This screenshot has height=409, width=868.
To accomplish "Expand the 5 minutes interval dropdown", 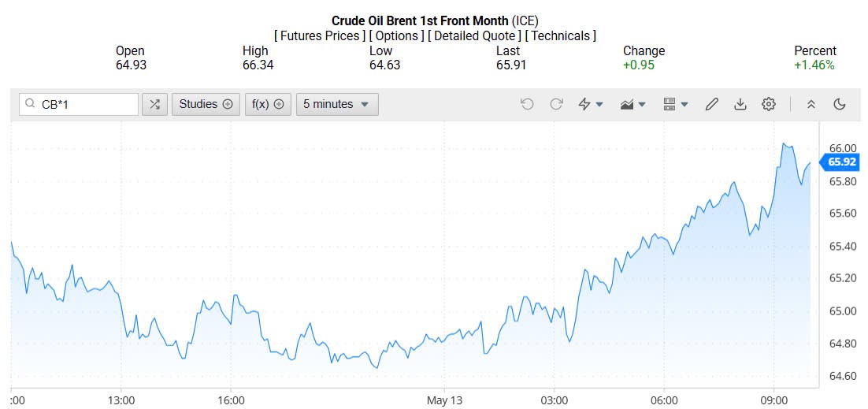I will [336, 104].
